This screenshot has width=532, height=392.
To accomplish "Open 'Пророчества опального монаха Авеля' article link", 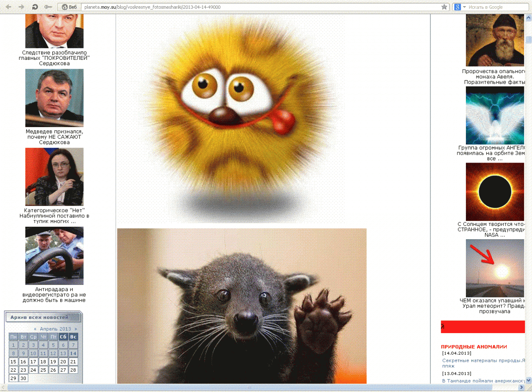I will point(494,76).
